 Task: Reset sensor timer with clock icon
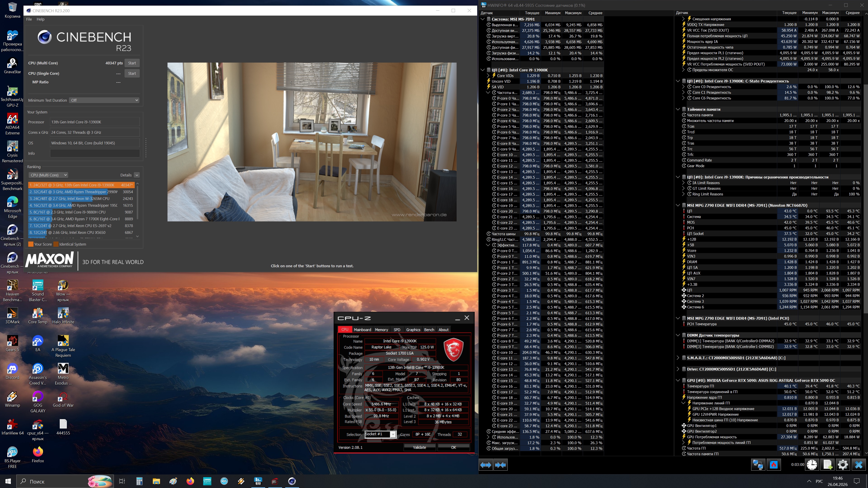tap(812, 465)
